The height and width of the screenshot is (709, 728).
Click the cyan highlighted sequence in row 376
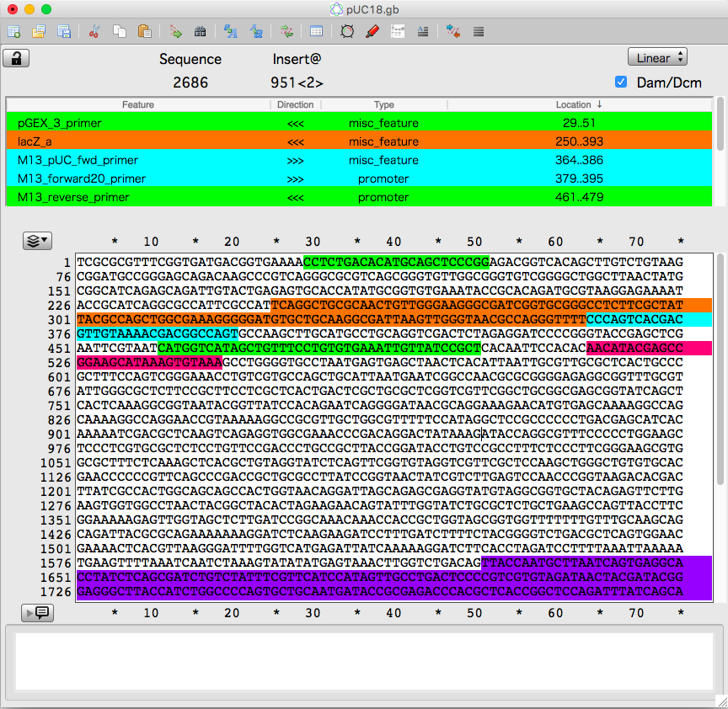[x=158, y=333]
